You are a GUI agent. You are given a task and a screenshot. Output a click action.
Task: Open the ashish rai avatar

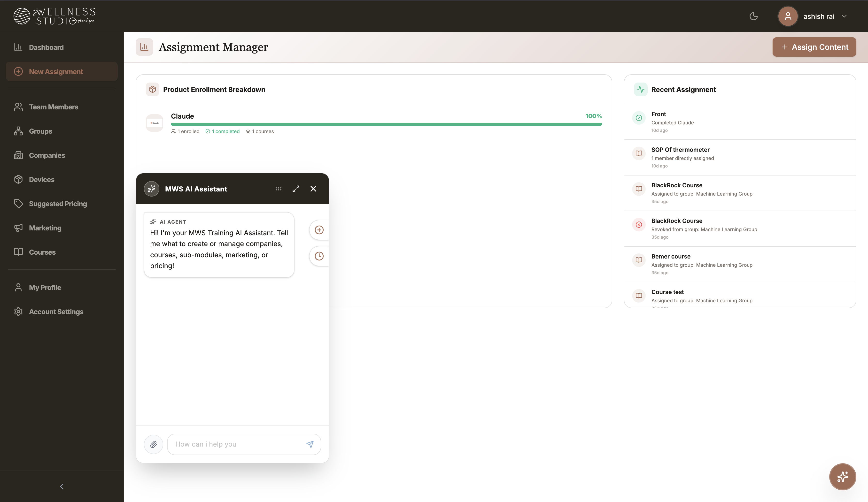(x=788, y=16)
